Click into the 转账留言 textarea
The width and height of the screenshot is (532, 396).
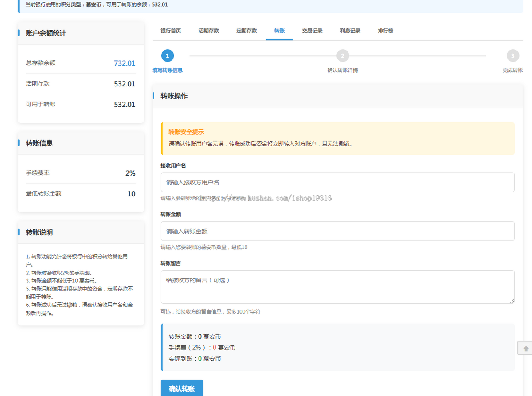337,287
